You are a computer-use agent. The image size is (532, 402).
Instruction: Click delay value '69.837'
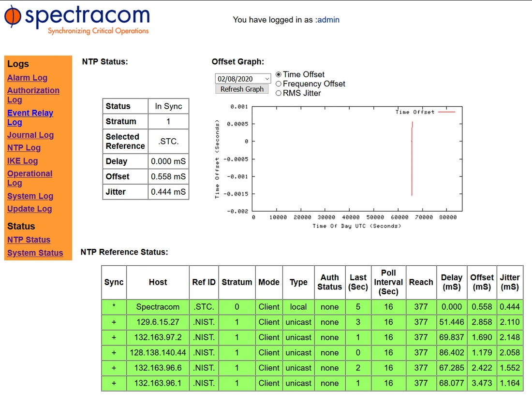click(452, 337)
